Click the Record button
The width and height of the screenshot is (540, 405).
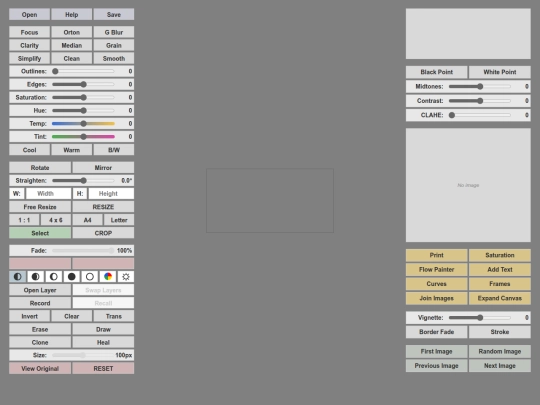pos(40,303)
